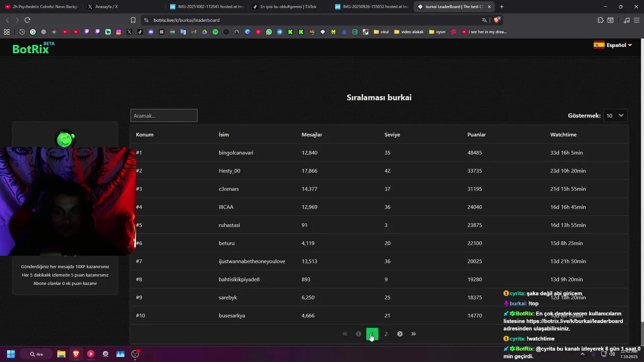Bookmark this page using the bookmark icon

point(133,20)
